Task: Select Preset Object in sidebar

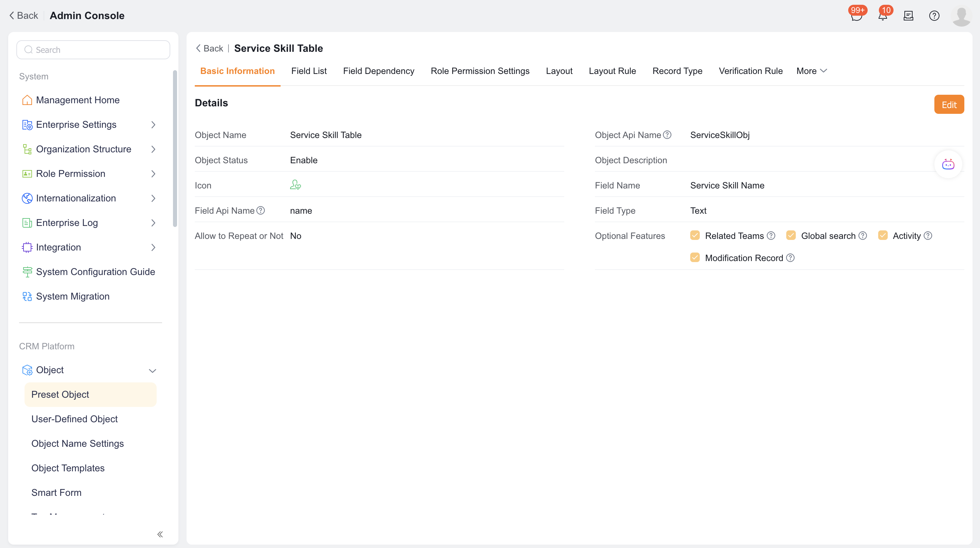Action: pos(91,395)
